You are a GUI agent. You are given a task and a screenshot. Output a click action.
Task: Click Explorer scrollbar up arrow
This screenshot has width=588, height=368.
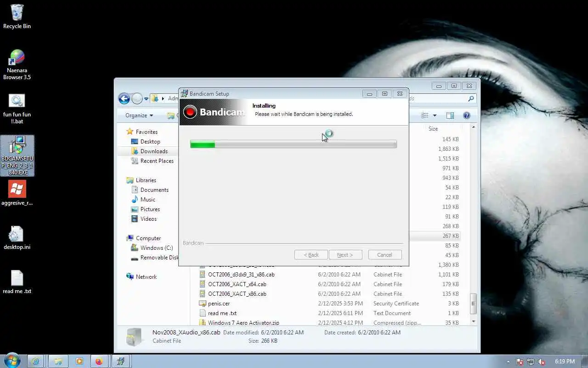coord(474,127)
